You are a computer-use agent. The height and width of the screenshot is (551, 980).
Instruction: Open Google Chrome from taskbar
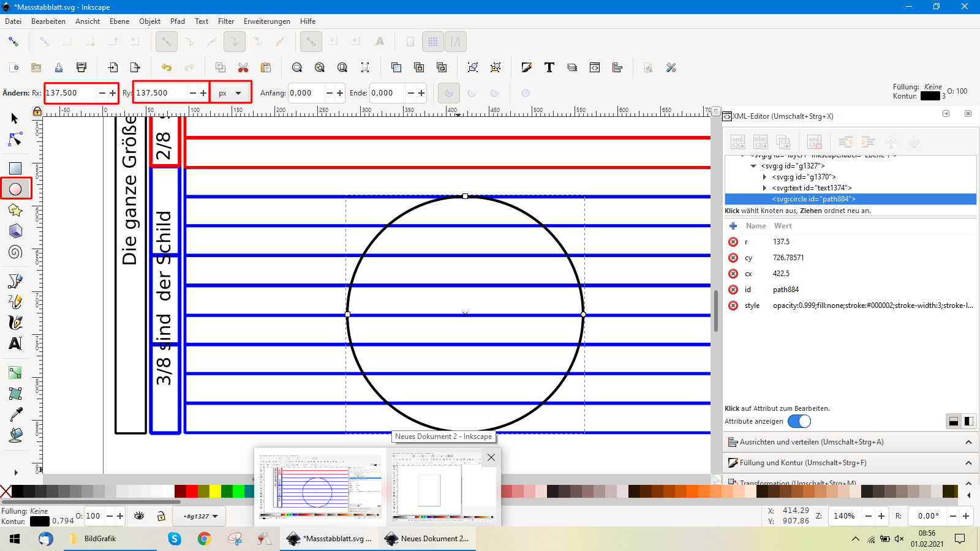click(x=205, y=539)
